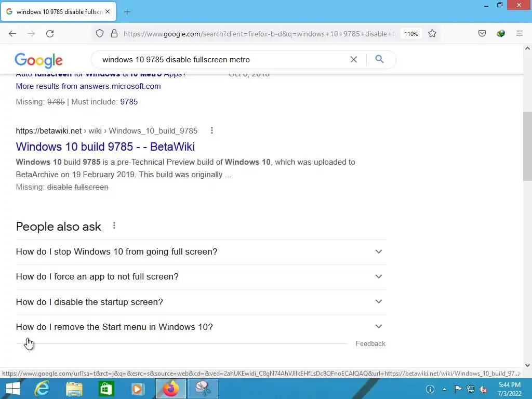Viewport: 532px width, 399px height.
Task: Open options beside People also ask
Action: pyautogui.click(x=114, y=225)
